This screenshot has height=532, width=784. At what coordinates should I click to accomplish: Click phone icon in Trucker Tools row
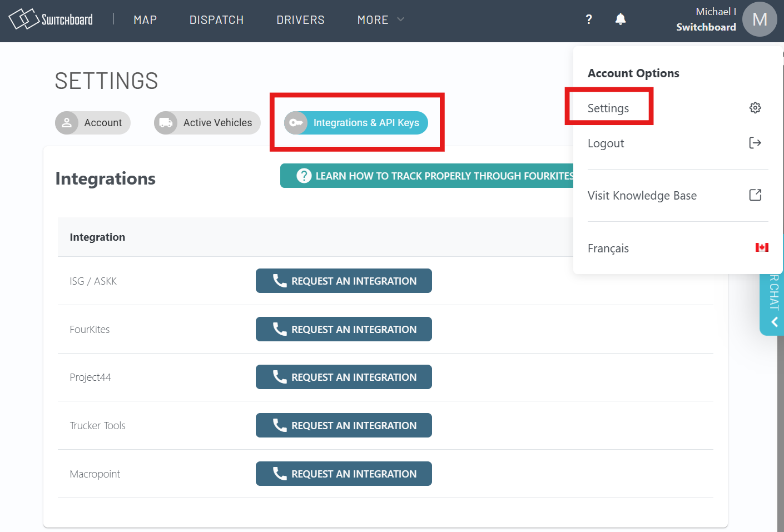(280, 425)
